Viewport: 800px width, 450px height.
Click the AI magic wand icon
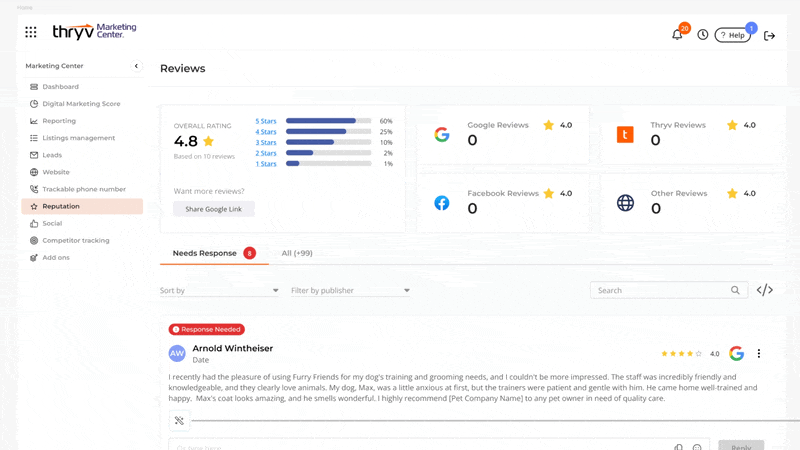pos(179,421)
